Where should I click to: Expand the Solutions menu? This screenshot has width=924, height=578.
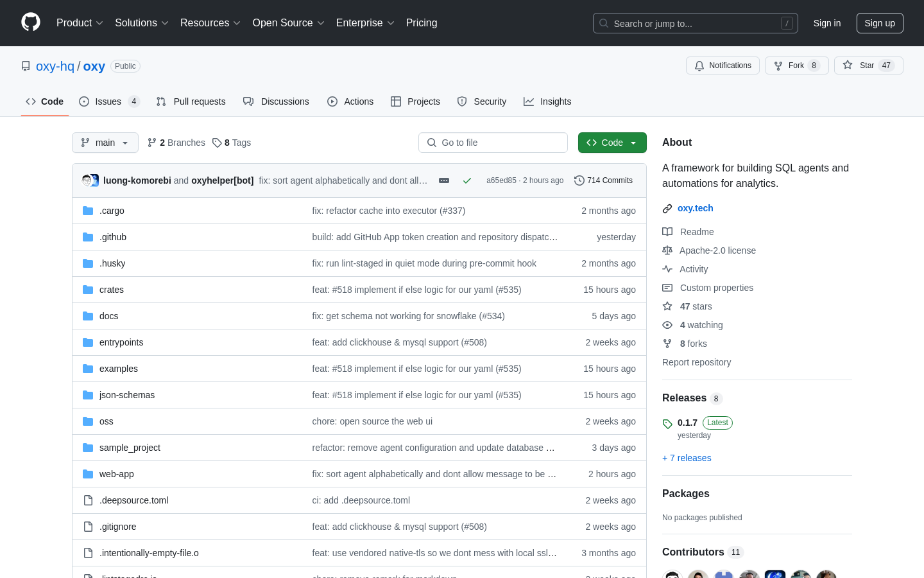point(142,23)
